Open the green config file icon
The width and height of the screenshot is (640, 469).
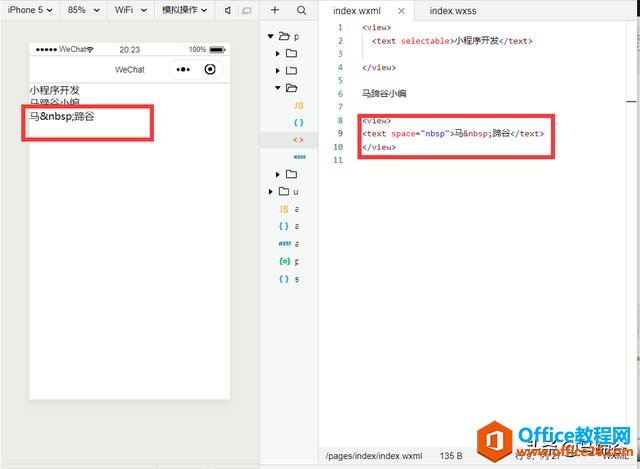284,261
